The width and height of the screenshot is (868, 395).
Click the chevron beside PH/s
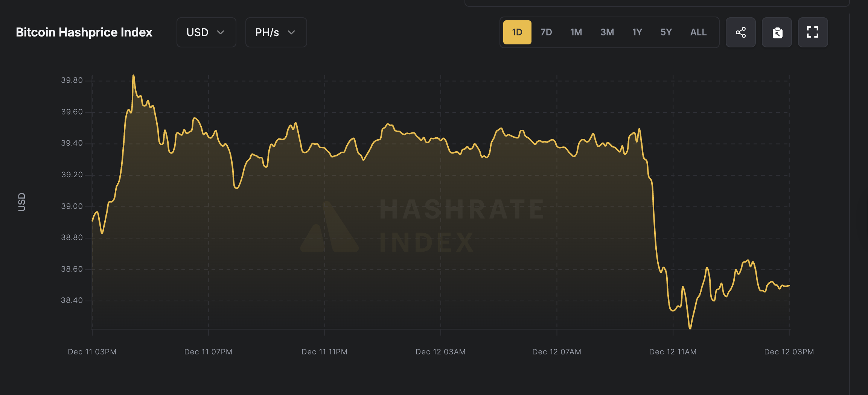point(291,33)
